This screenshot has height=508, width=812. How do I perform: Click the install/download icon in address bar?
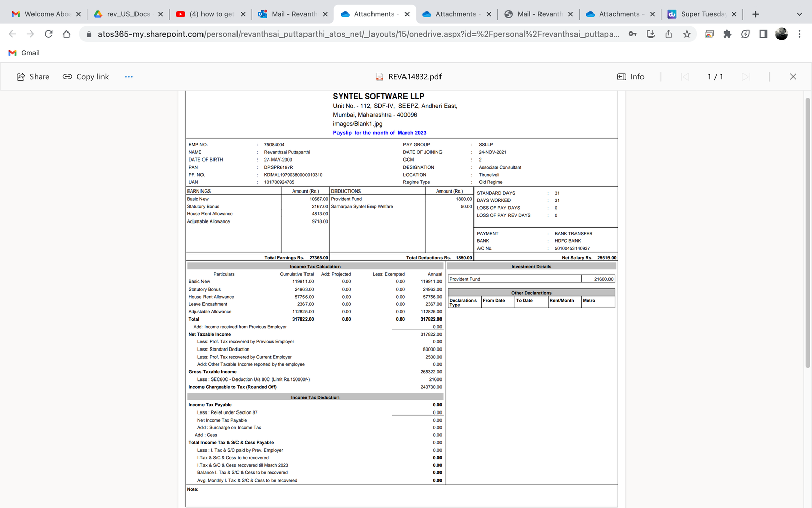tap(651, 34)
